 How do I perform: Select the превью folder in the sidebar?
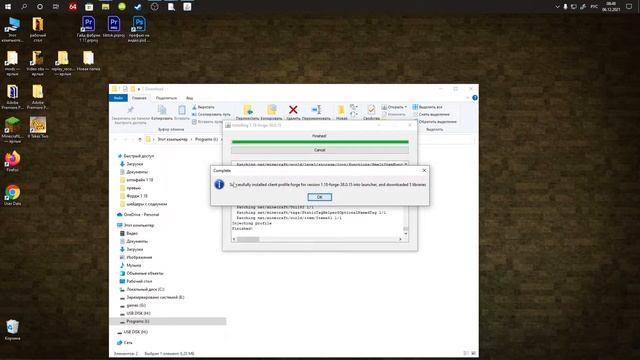click(x=133, y=188)
